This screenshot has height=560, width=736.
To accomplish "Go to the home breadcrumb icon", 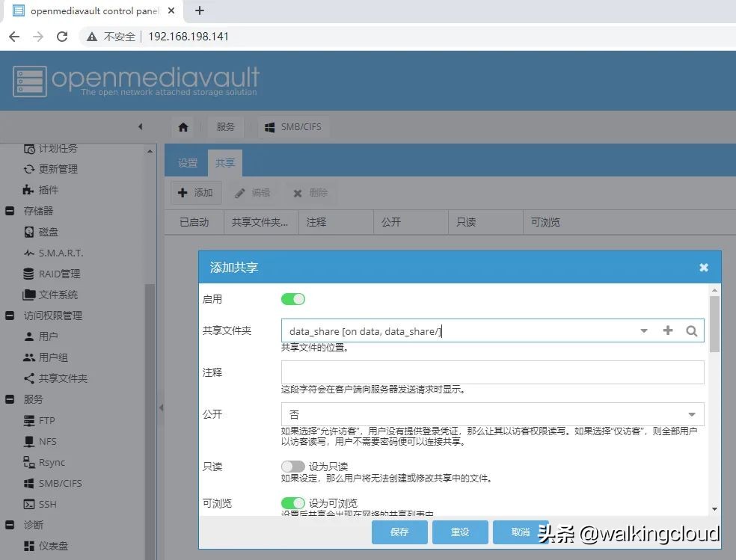I will [183, 126].
